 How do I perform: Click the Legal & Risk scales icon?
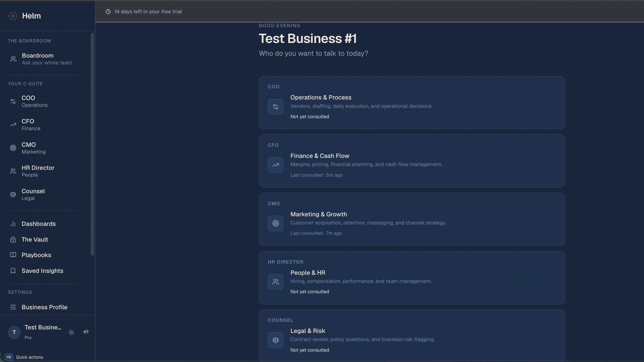275,340
